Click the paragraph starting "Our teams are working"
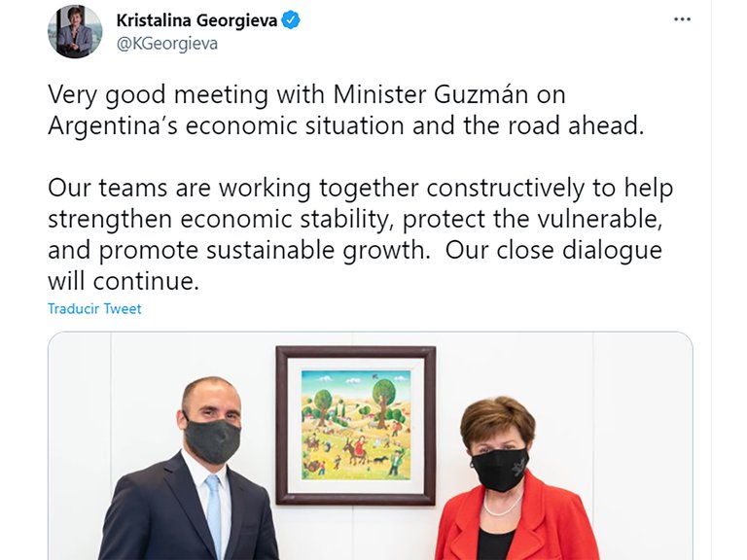This screenshot has height=560, width=747. tap(360, 234)
